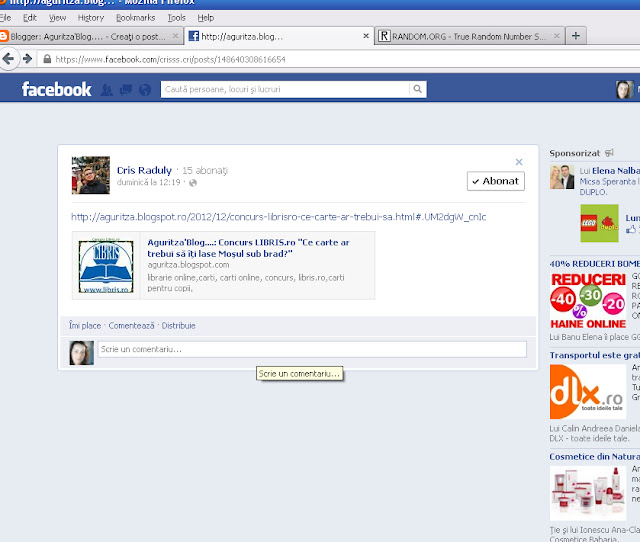This screenshot has height=542, width=640.
Task: Switch to the RANDOM.ORG tab
Action: (469, 36)
